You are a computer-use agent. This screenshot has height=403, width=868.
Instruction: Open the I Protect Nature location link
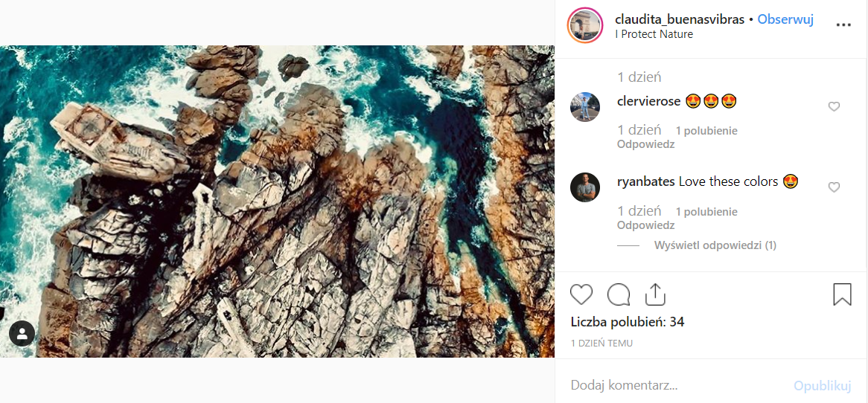point(654,34)
